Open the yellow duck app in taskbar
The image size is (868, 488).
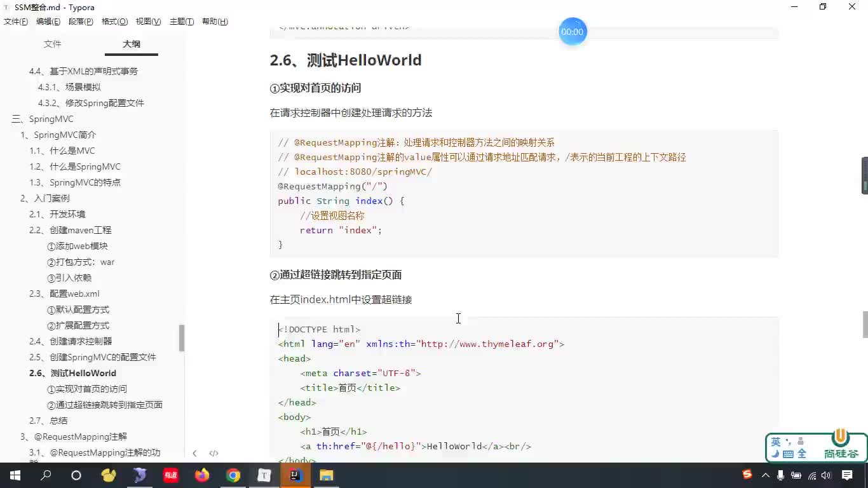tap(109, 475)
